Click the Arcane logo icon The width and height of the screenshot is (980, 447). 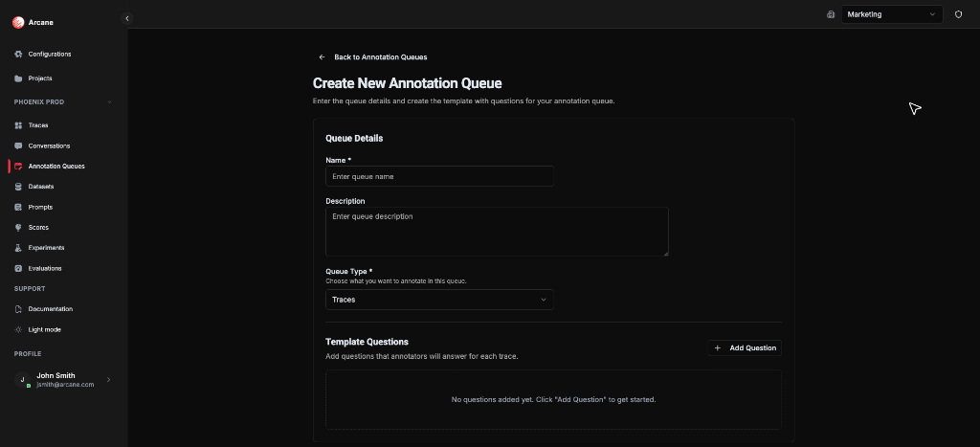[x=18, y=23]
